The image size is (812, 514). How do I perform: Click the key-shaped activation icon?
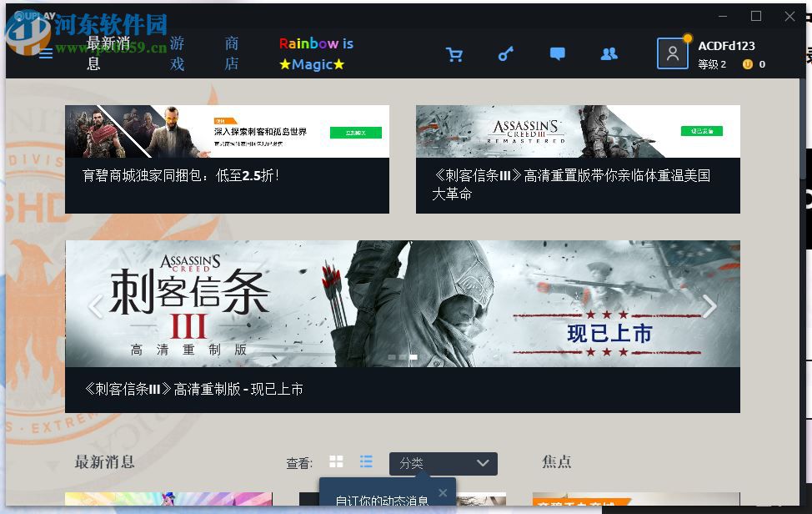[505, 53]
